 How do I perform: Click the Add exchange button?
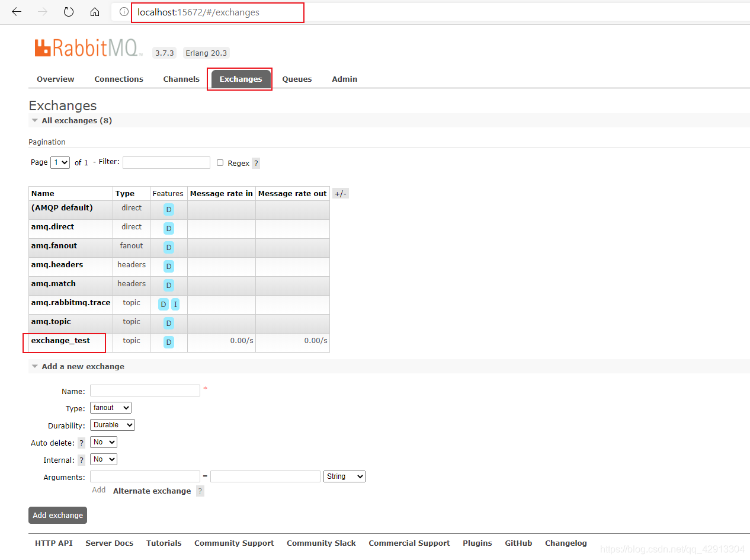pos(57,515)
